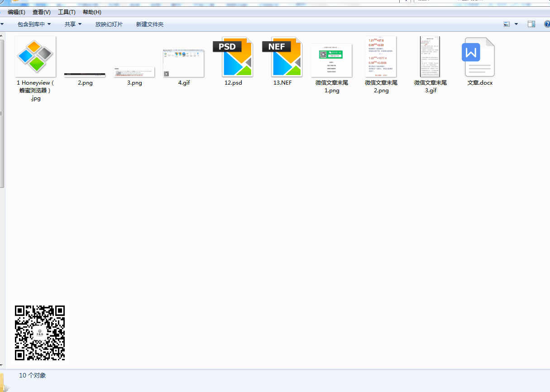Open the 编辑(E) menu
Viewport: 550px width, 392px height.
pos(17,12)
